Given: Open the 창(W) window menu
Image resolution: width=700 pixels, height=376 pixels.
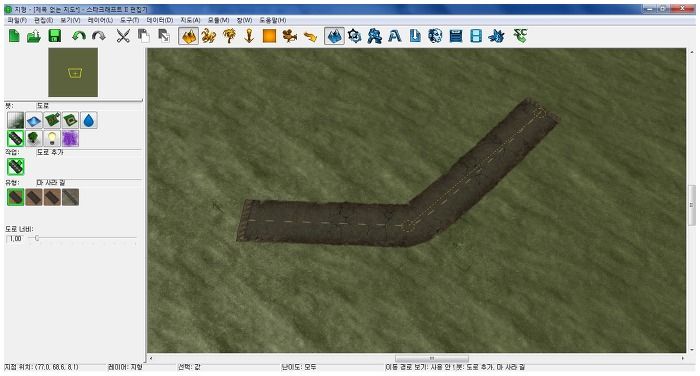Looking at the screenshot, I should click(x=244, y=20).
